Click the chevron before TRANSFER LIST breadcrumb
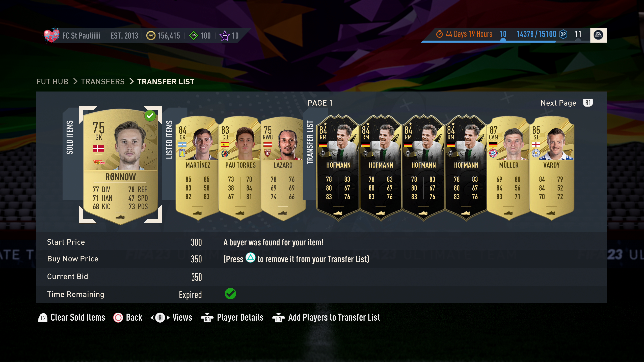Screen dimensions: 644x362 pos(131,81)
